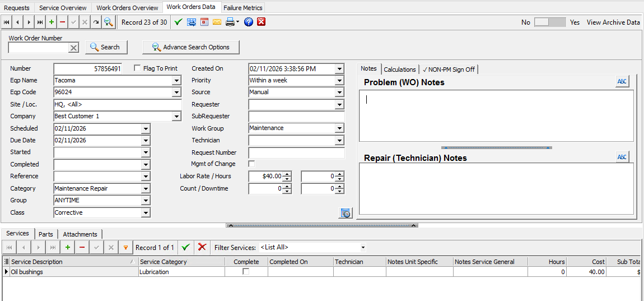Expand the Company dropdown
Viewport: 644px width, 301px height.
176,117
